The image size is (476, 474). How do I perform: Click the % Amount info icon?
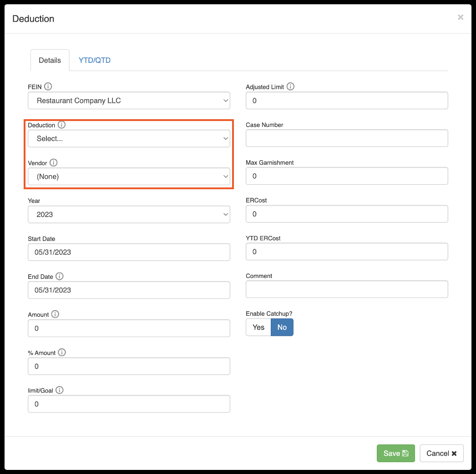[62, 353]
